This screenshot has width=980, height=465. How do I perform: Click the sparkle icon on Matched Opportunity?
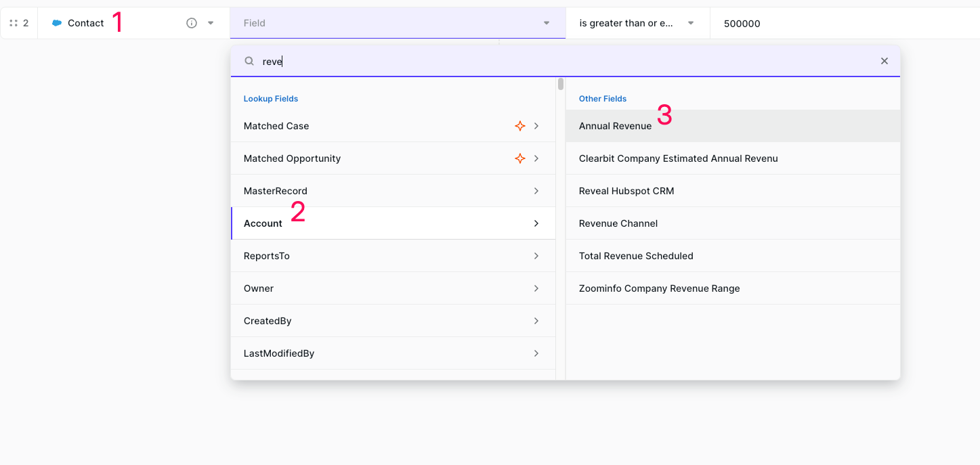pos(520,158)
